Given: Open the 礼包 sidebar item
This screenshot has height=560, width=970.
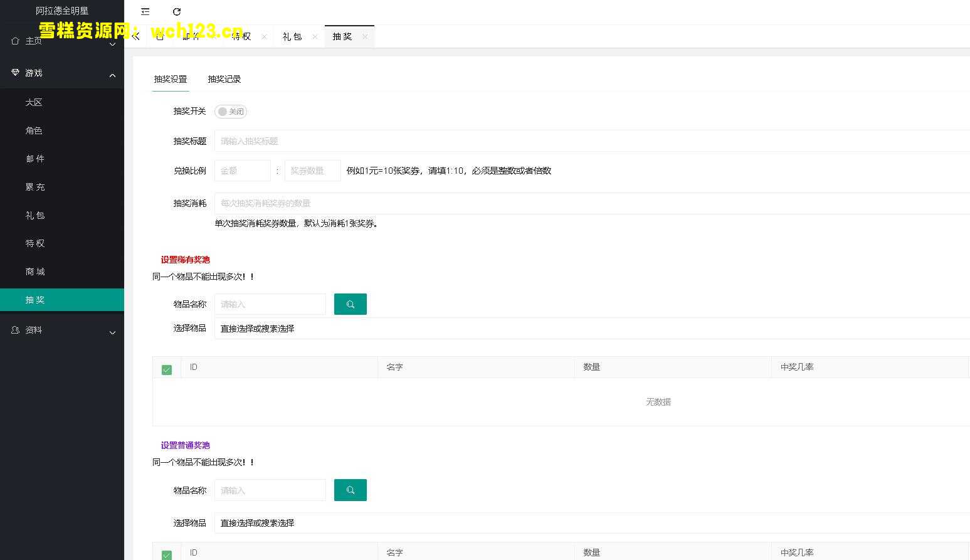Looking at the screenshot, I should pyautogui.click(x=62, y=215).
